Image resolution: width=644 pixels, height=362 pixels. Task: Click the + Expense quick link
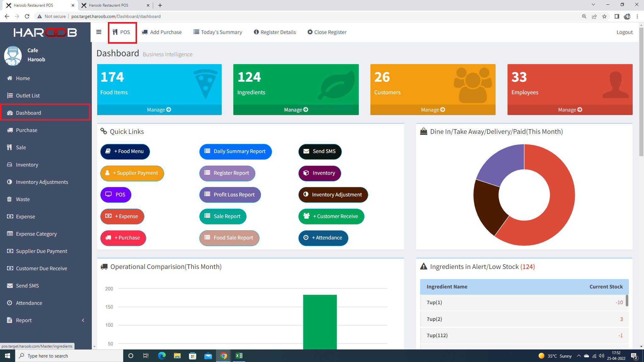point(122,217)
